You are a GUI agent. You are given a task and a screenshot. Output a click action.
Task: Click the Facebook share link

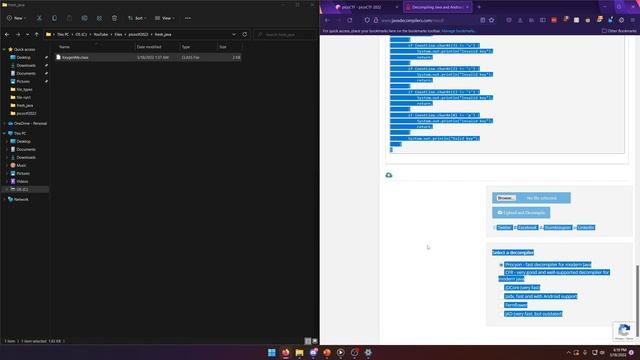527,227
